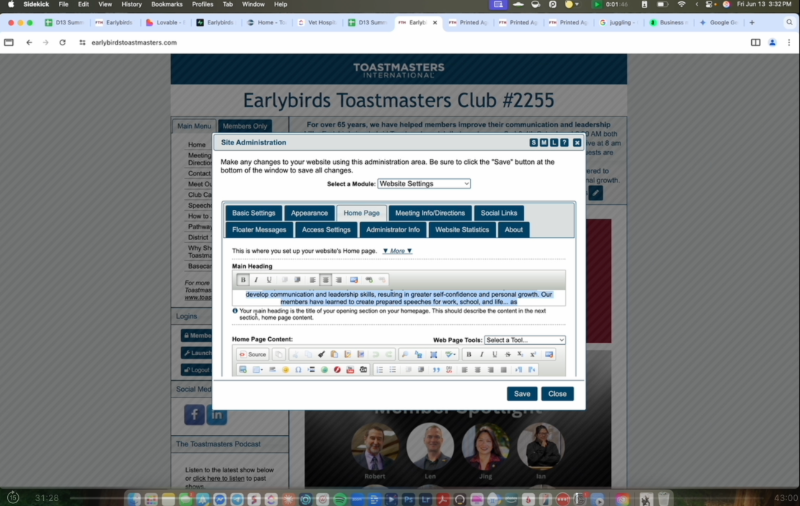Set dialog to small size (S)
800x506 pixels.
(534, 143)
